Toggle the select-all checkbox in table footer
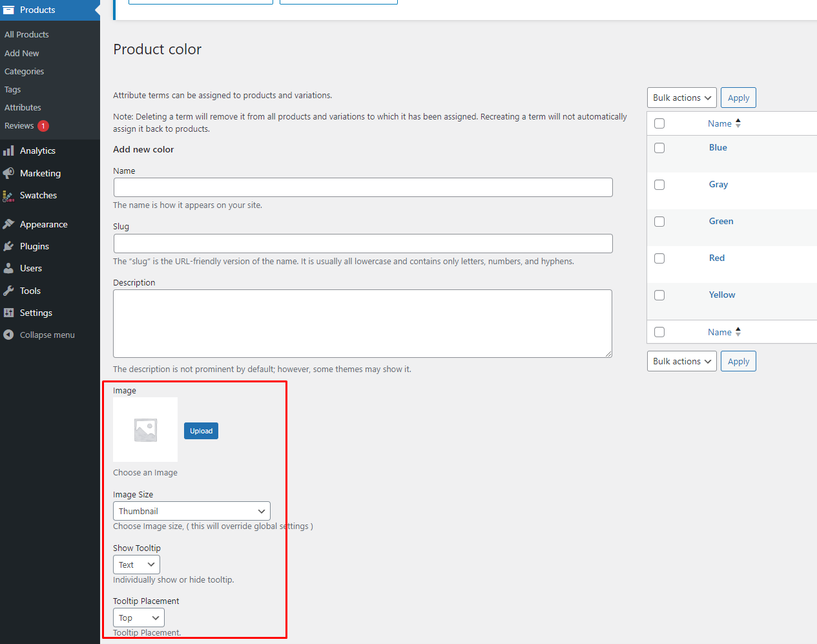This screenshot has width=817, height=644. pos(659,332)
